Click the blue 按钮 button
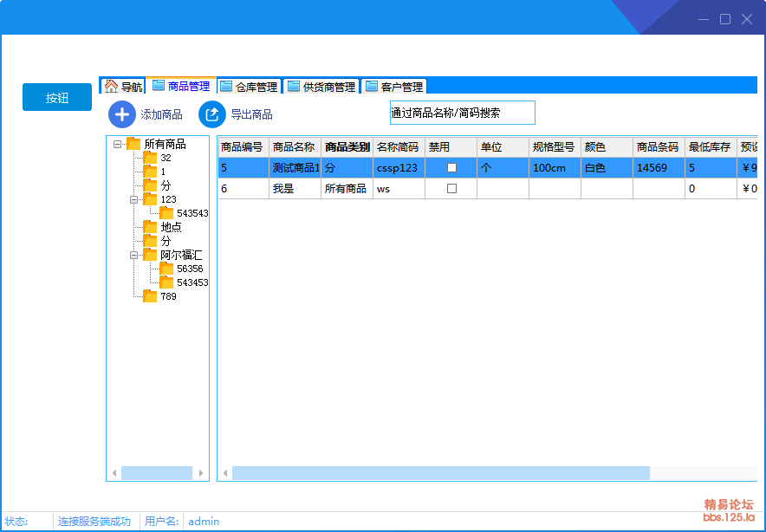 (x=57, y=97)
